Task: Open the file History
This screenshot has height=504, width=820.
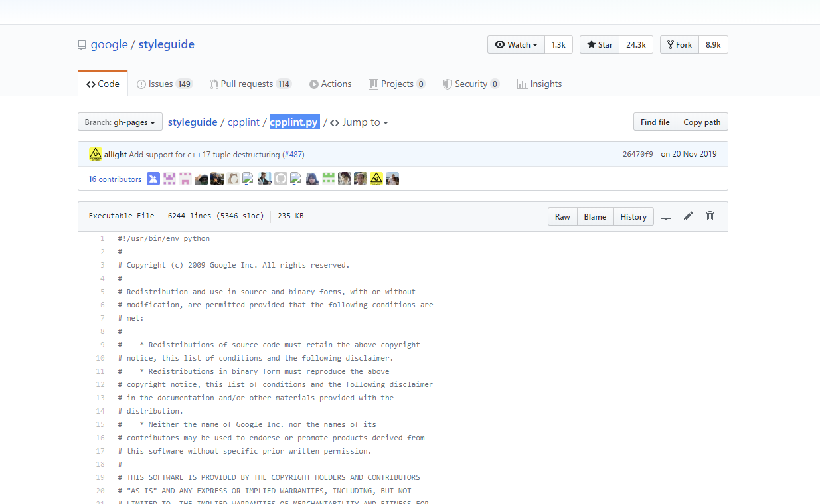Action: pos(633,216)
